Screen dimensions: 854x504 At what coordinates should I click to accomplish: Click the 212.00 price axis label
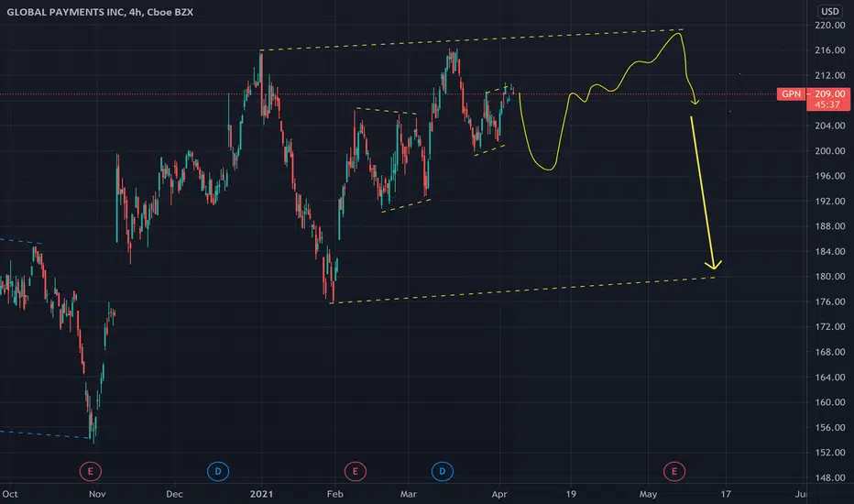pyautogui.click(x=829, y=75)
